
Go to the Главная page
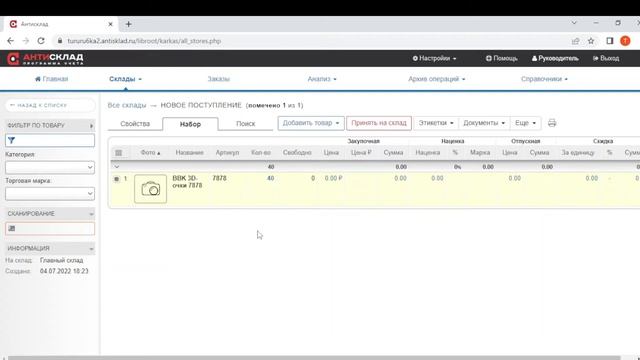click(51, 79)
